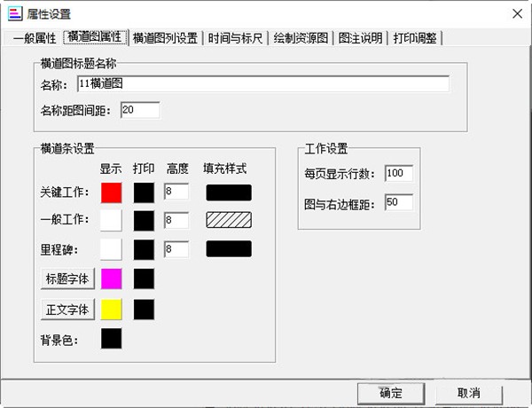This screenshot has height=408, width=532.
Task: Pick the black 标题字体 print color
Action: click(144, 279)
